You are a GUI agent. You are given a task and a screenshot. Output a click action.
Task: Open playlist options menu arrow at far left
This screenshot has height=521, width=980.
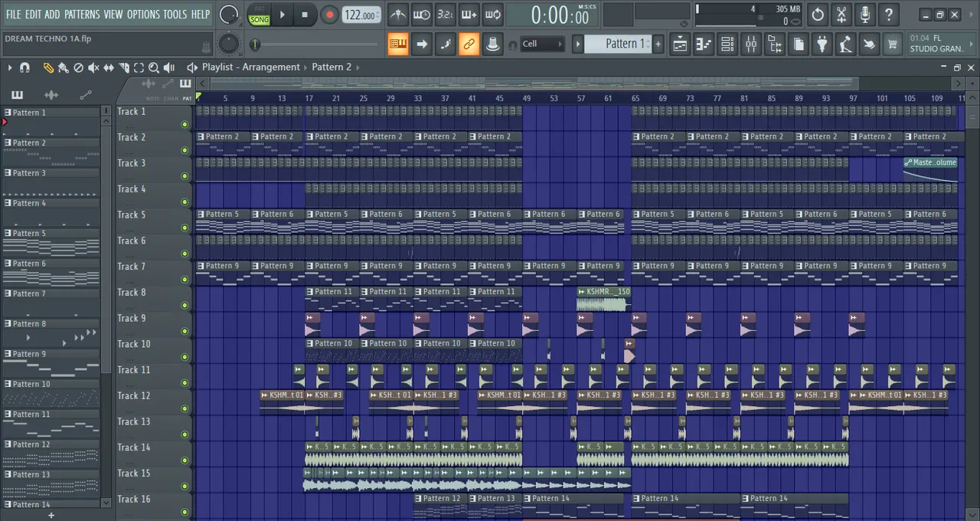point(10,67)
